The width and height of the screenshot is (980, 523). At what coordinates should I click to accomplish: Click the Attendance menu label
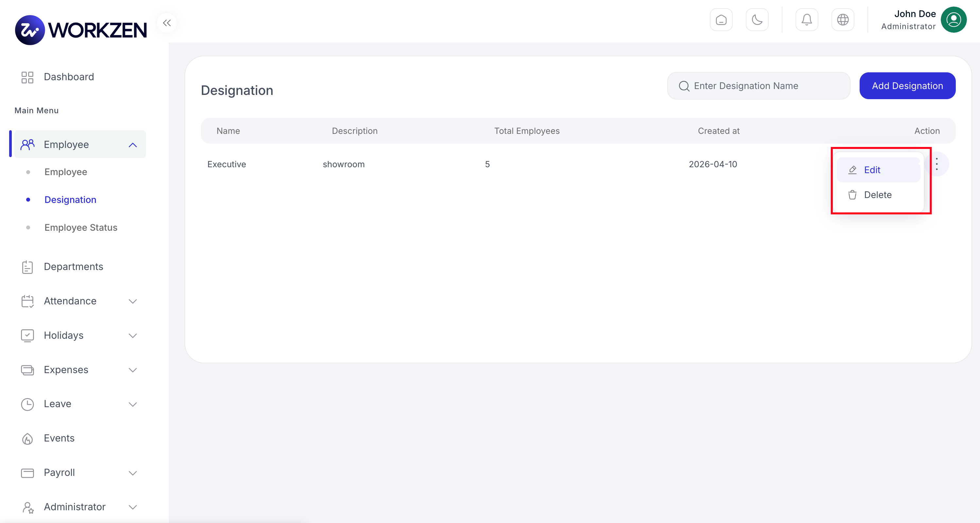click(70, 301)
